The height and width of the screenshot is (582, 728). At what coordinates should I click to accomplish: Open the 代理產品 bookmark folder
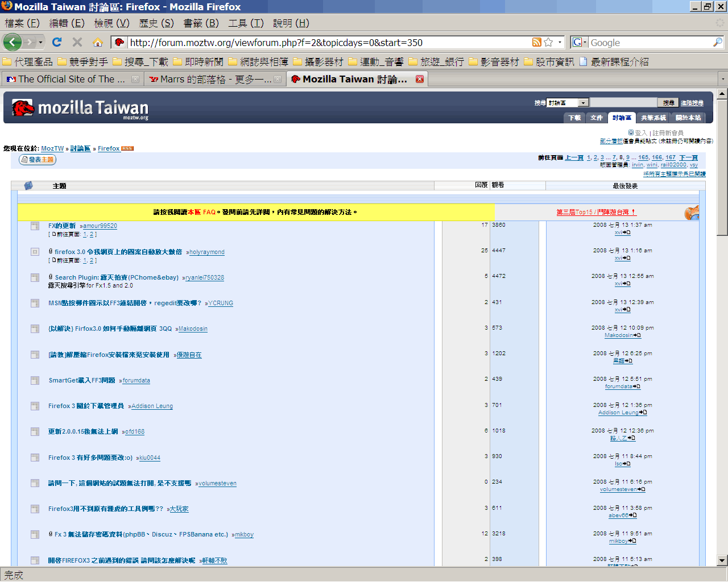click(28, 61)
